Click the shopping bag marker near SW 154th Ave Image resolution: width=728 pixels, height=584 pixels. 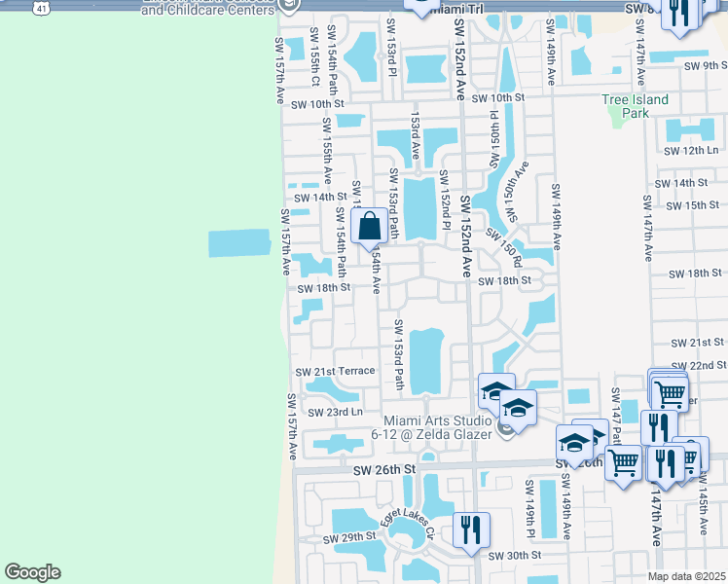369,229
